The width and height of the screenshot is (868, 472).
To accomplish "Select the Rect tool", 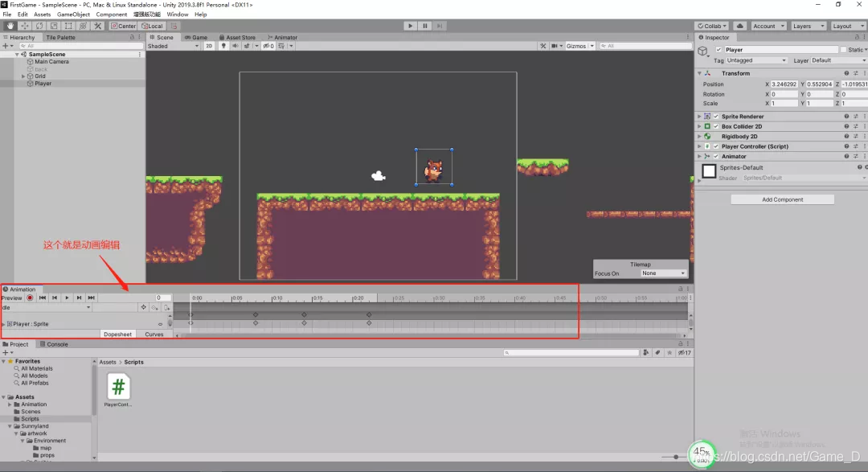I will pos(68,26).
